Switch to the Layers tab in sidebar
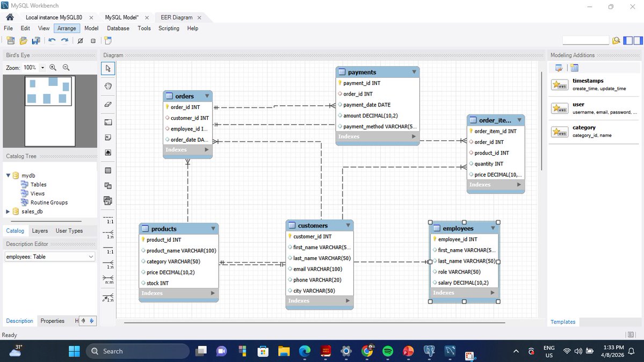Screen dimensions: 644x362 click(x=40, y=231)
